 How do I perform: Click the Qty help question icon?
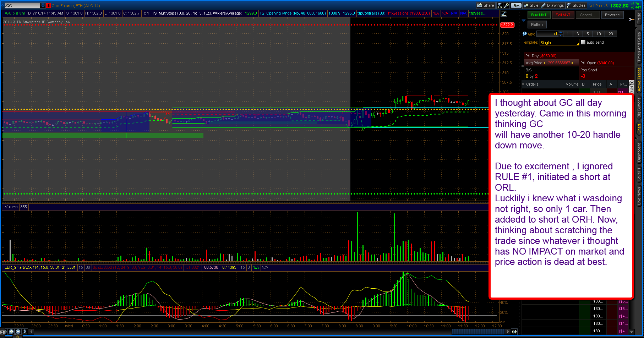525,34
